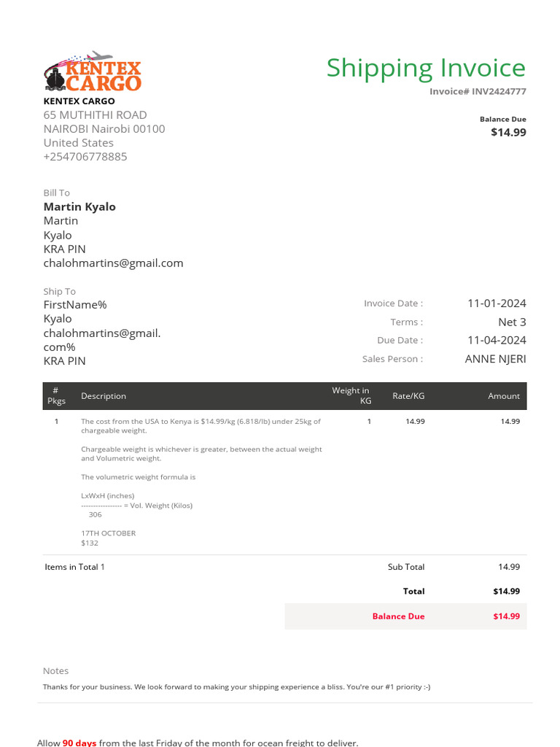Image resolution: width=560 pixels, height=747 pixels.
Task: Click the Due Date value 11-04-2024
Action: [497, 340]
